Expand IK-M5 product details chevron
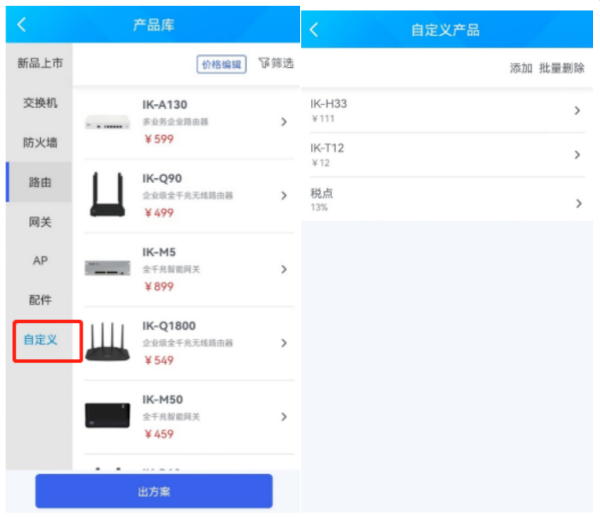 click(x=284, y=269)
